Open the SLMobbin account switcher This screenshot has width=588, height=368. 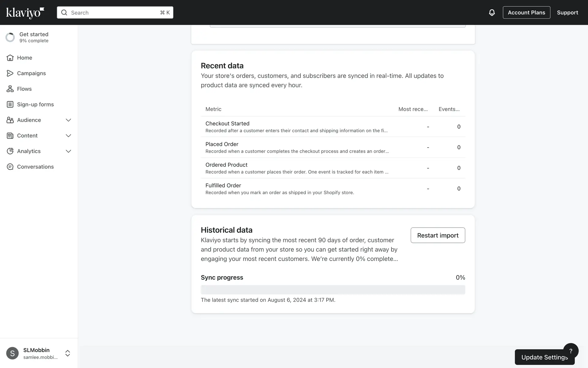68,353
